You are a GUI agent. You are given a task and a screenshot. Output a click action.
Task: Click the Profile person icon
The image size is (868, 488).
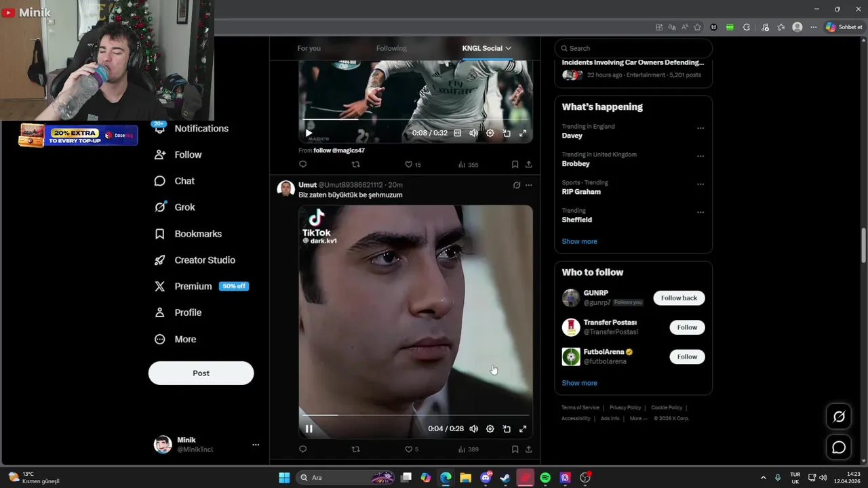tap(160, 312)
